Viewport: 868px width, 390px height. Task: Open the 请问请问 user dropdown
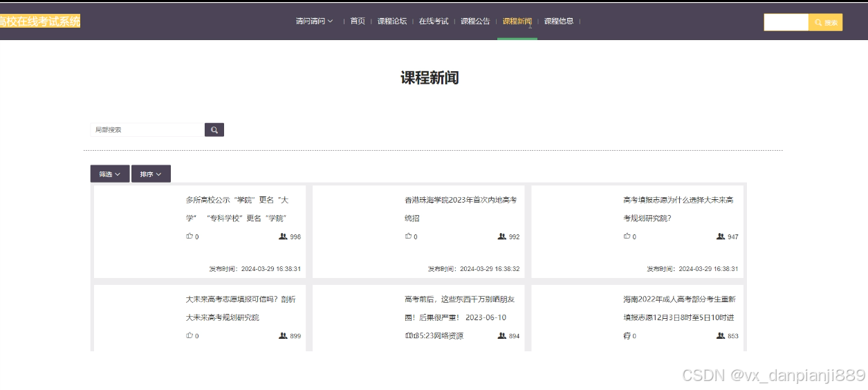click(x=314, y=21)
